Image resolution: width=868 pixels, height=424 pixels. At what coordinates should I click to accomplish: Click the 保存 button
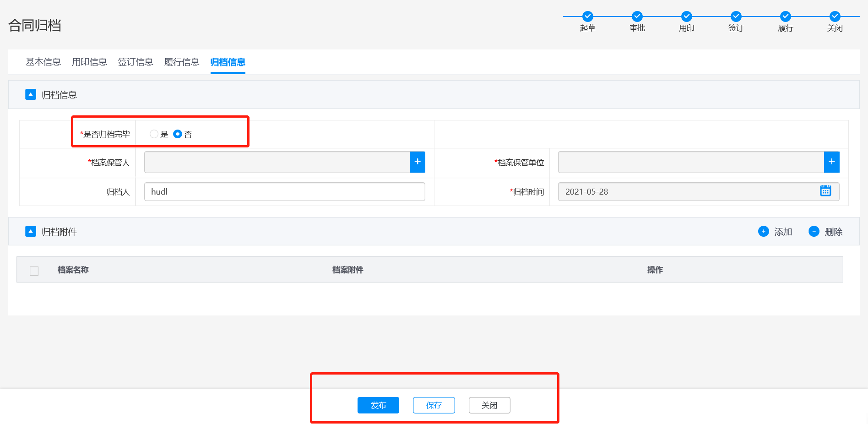(x=434, y=405)
